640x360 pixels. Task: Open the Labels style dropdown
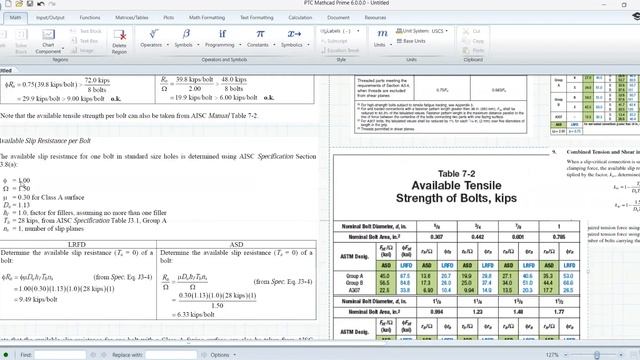[x=340, y=31]
